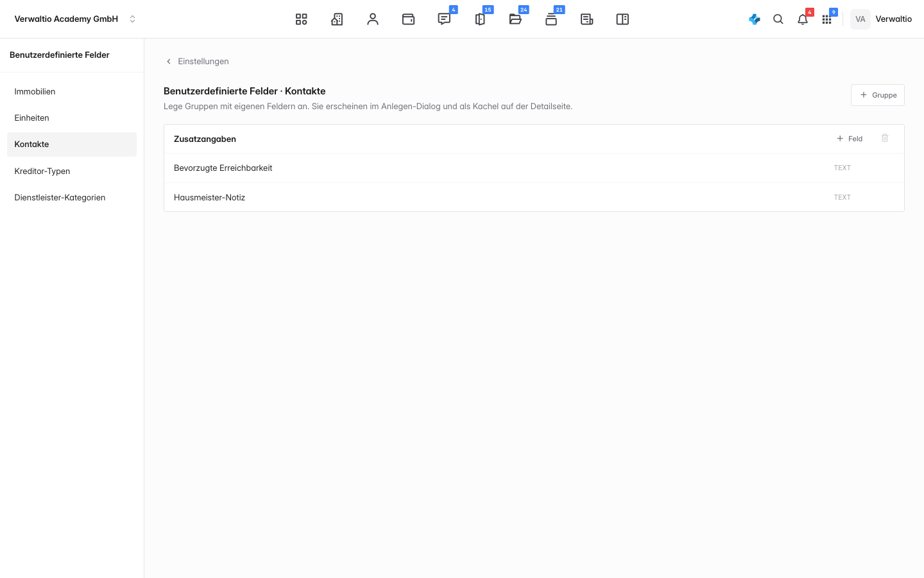The image size is (924, 578).
Task: Open the notifications bell icon
Action: pyautogui.click(x=803, y=19)
